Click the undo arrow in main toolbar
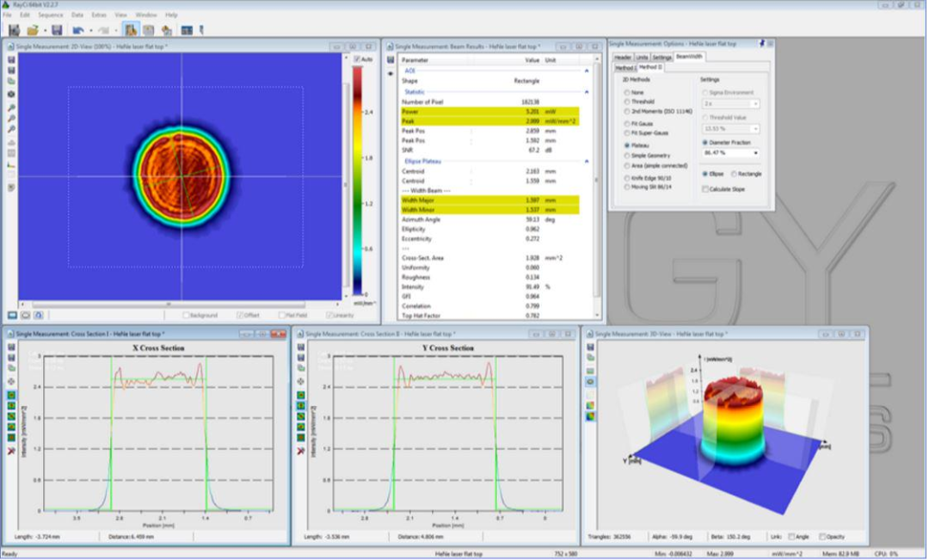Image resolution: width=929 pixels, height=560 pixels. (78, 30)
